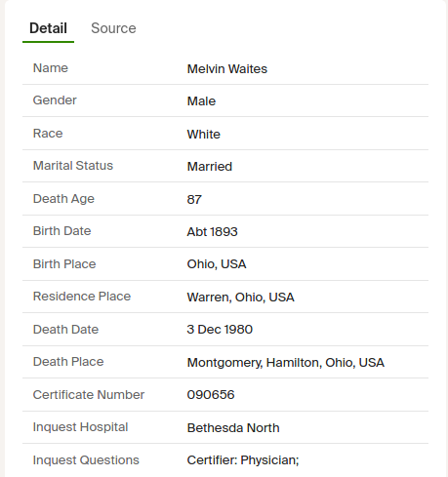Click the name Melvin Waites
Screen dimensions: 448x477
(x=226, y=69)
